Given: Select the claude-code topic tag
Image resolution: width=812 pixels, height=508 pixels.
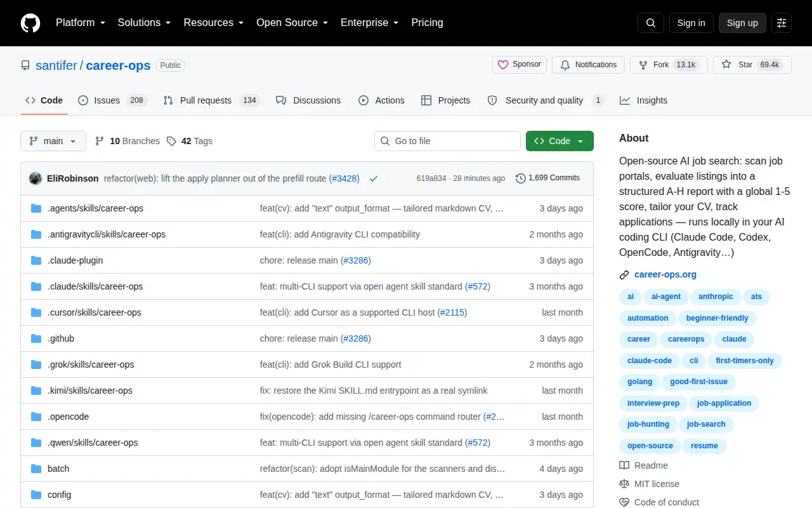Looking at the screenshot, I should click(650, 361).
